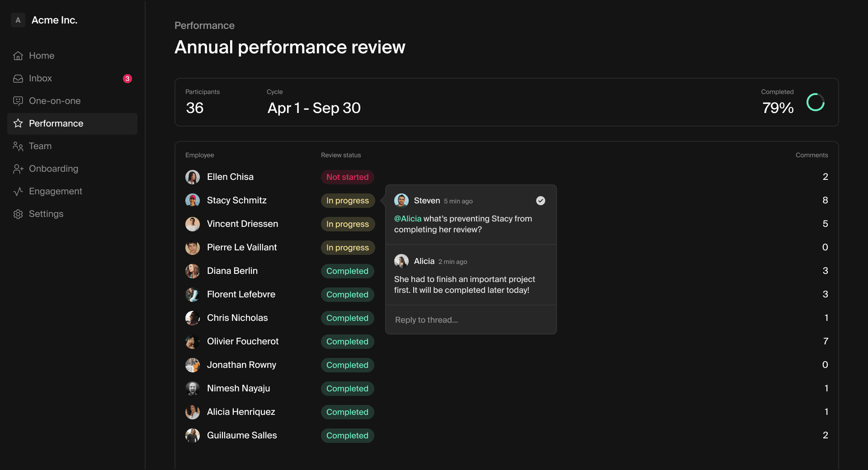Open the Team section icon

coord(18,146)
